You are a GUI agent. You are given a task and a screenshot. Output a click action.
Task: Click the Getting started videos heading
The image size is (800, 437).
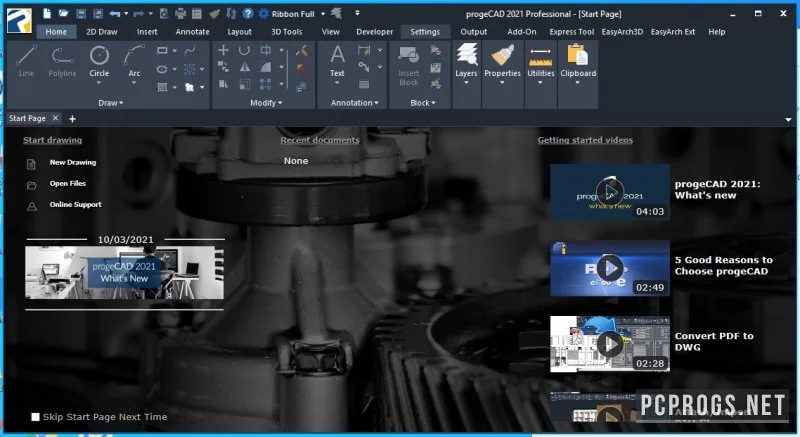(585, 140)
